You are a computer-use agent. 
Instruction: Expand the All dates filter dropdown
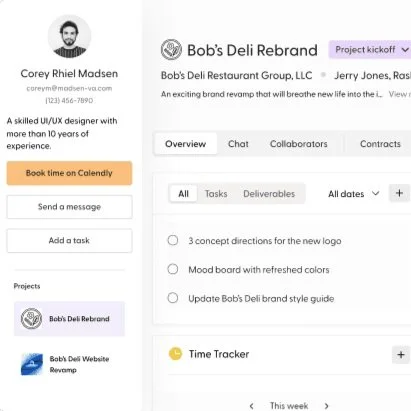click(354, 194)
